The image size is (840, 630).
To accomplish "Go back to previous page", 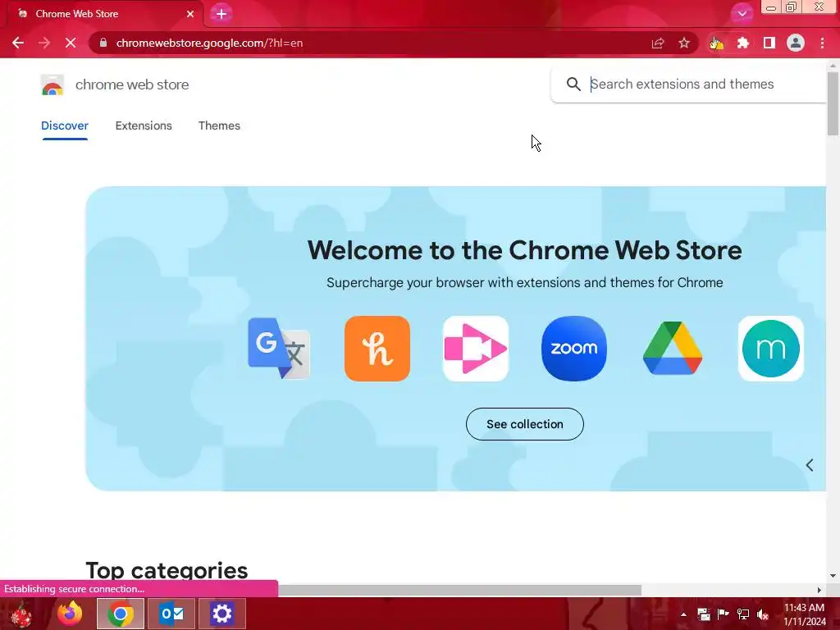I will point(18,43).
